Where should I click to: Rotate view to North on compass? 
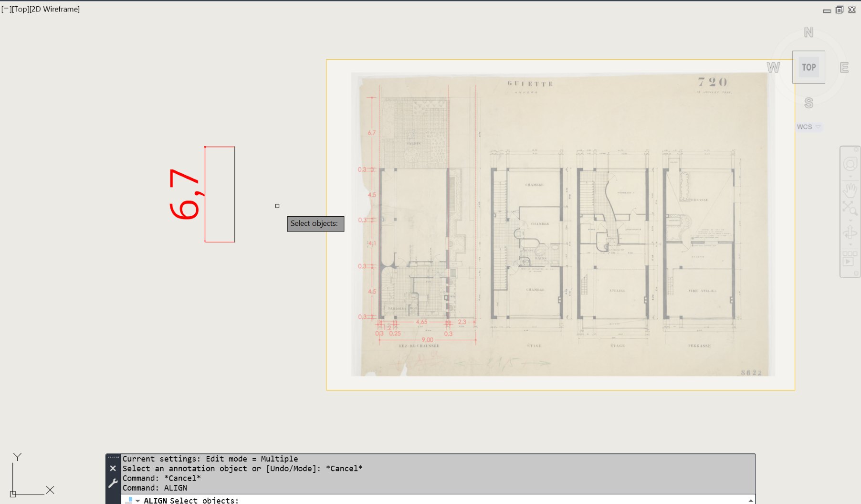pos(808,32)
